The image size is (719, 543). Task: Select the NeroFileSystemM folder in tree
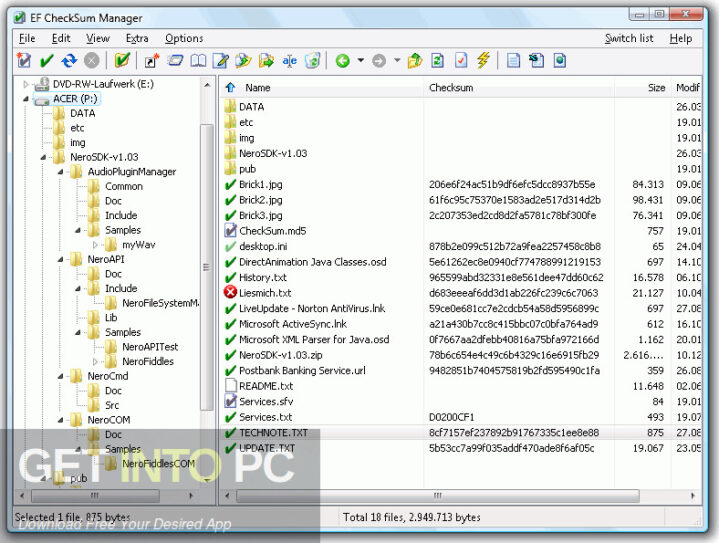click(160, 303)
